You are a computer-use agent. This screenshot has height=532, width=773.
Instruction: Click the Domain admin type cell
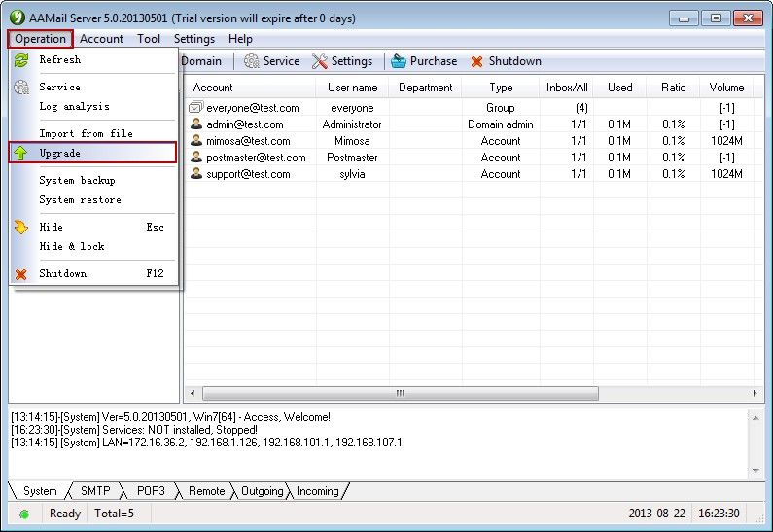coord(501,124)
